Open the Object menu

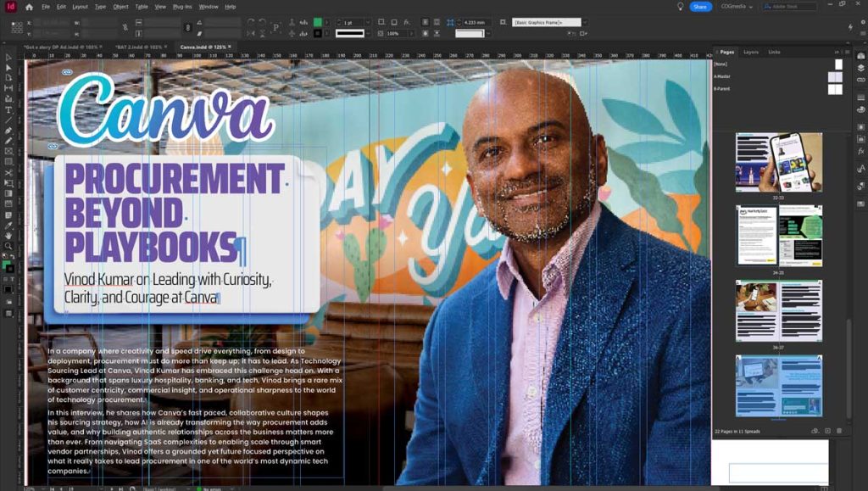120,7
